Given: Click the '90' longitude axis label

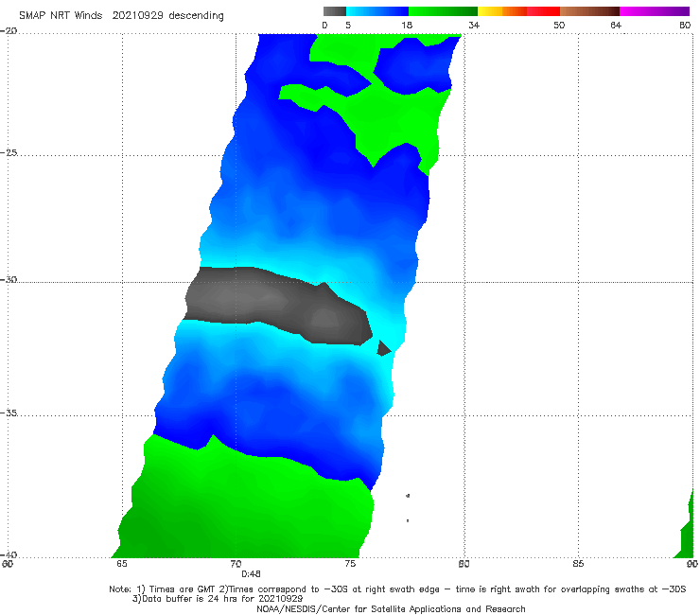Looking at the screenshot, I should pyautogui.click(x=692, y=564).
